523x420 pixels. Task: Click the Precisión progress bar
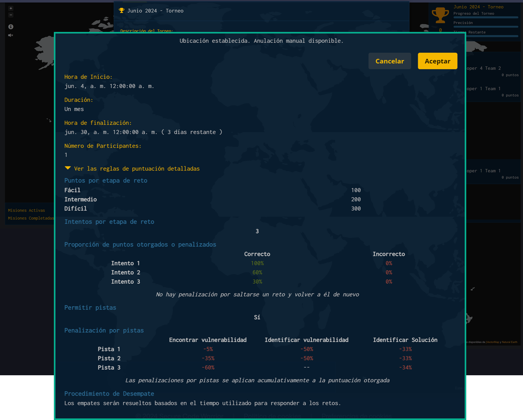[486, 26]
